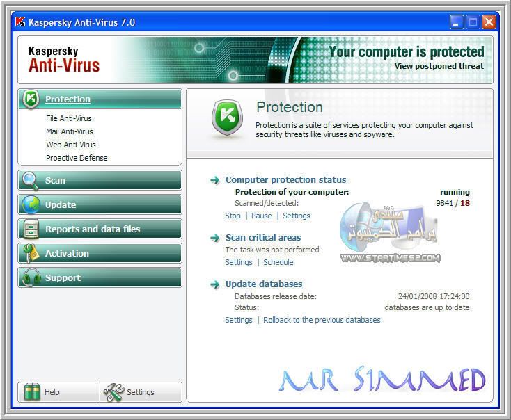The image size is (511, 420).
Task: Click the Activation key icon
Action: pos(31,253)
